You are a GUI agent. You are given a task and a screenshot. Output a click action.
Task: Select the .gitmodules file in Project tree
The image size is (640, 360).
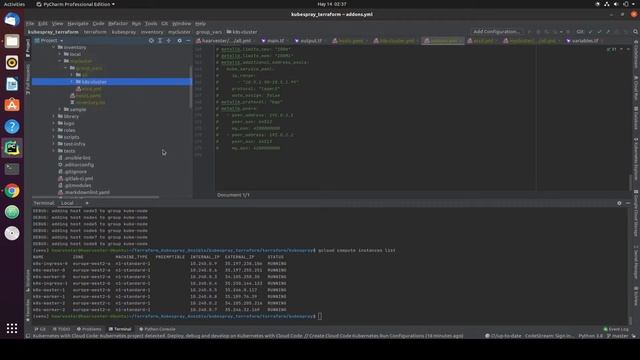click(77, 185)
